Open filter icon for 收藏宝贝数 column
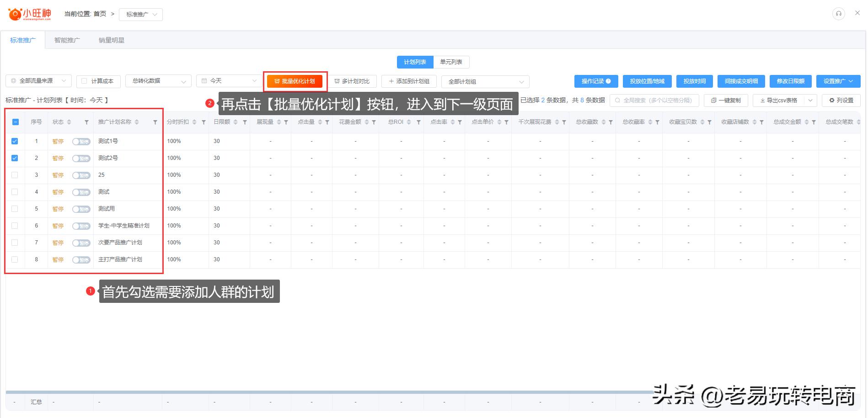 (x=709, y=122)
